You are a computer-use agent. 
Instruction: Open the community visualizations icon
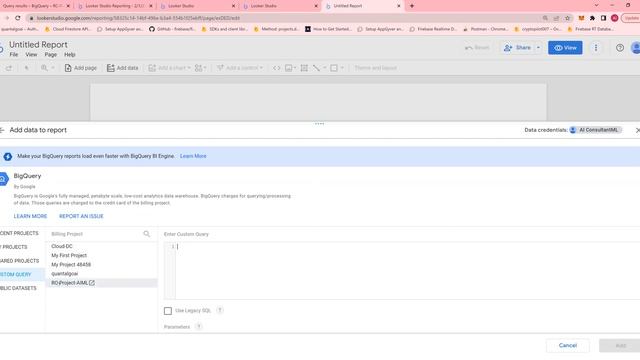(200, 68)
